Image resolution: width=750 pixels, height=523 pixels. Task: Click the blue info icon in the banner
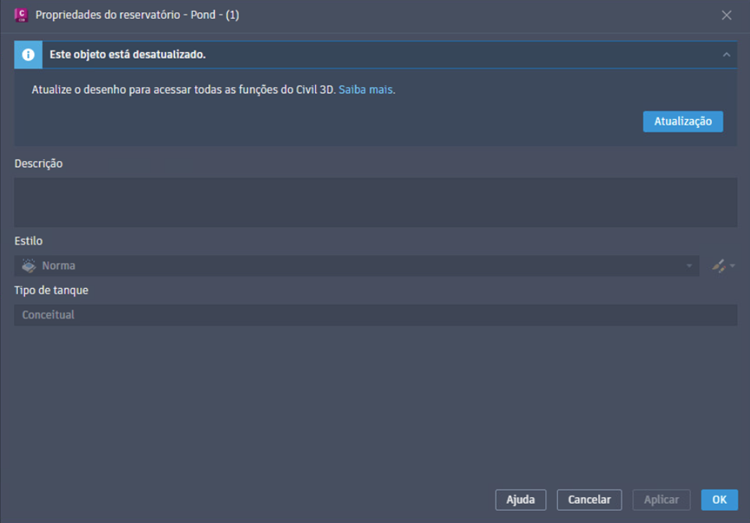tap(28, 54)
